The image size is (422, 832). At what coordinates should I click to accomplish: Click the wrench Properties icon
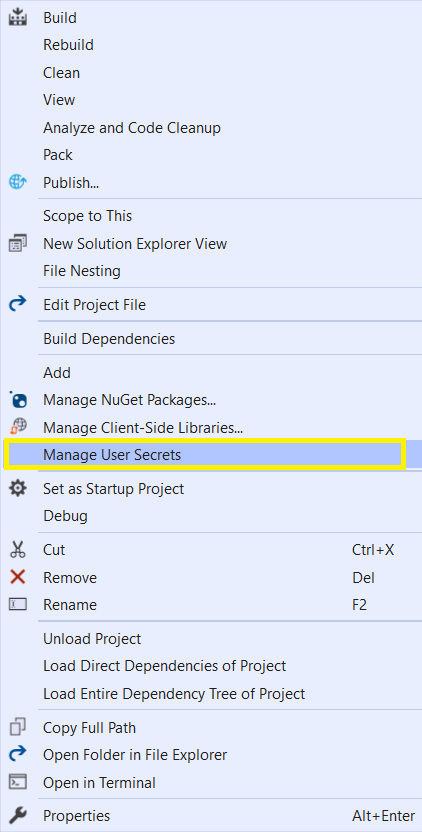pos(18,815)
